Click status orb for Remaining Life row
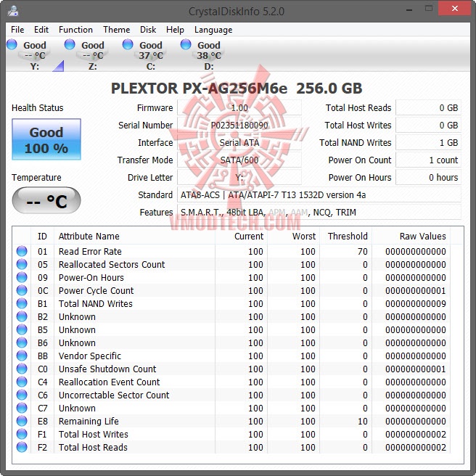 [x=22, y=421]
